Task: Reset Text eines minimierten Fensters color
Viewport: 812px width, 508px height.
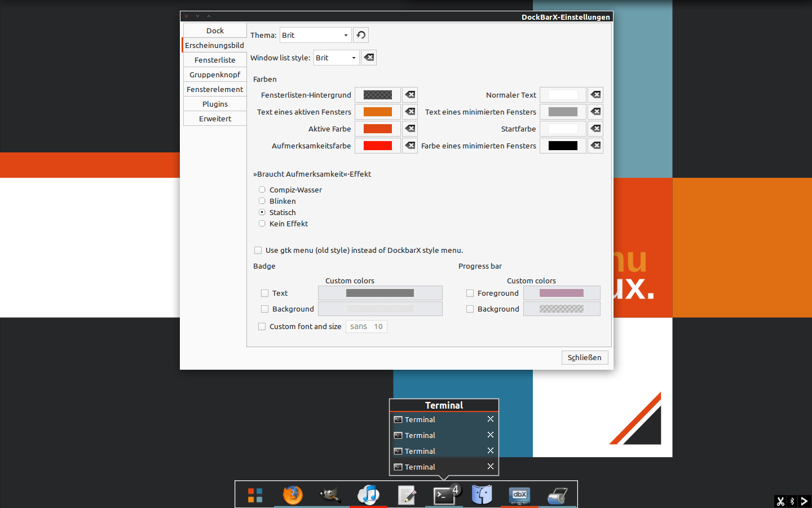Action: coord(595,112)
